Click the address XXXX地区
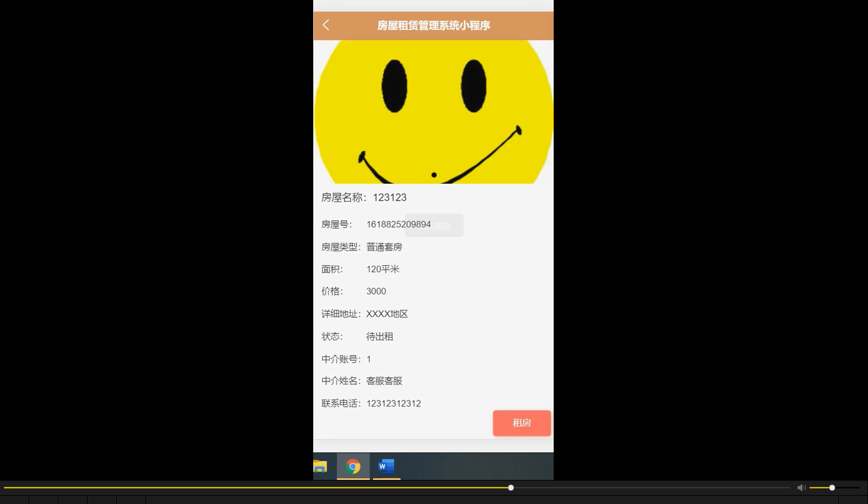 click(x=387, y=313)
